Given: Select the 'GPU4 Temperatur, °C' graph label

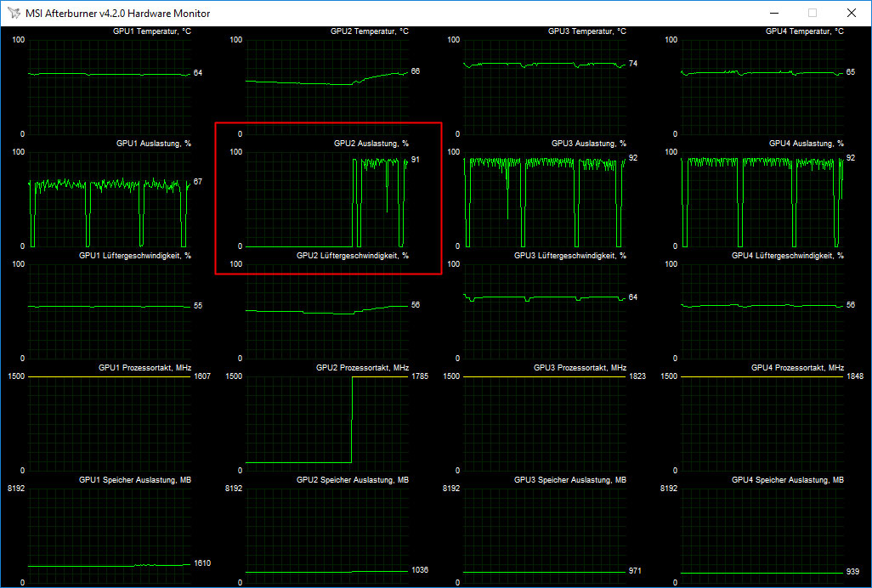Looking at the screenshot, I should 804,31.
